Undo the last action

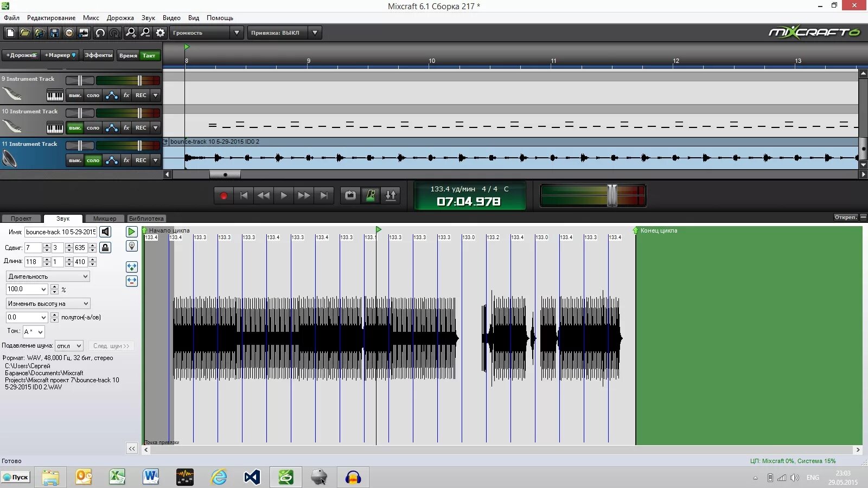tap(100, 33)
